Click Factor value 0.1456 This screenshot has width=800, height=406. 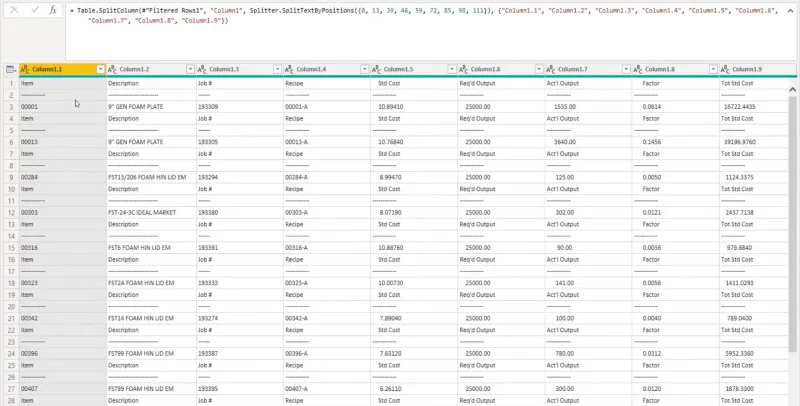click(x=676, y=142)
